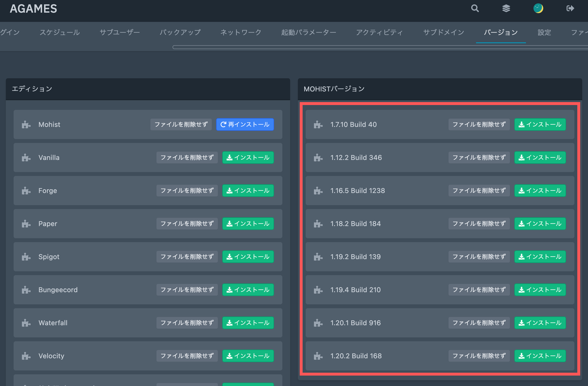Switch to the バックアップ tab
Image resolution: width=588 pixels, height=386 pixels.
(x=180, y=32)
